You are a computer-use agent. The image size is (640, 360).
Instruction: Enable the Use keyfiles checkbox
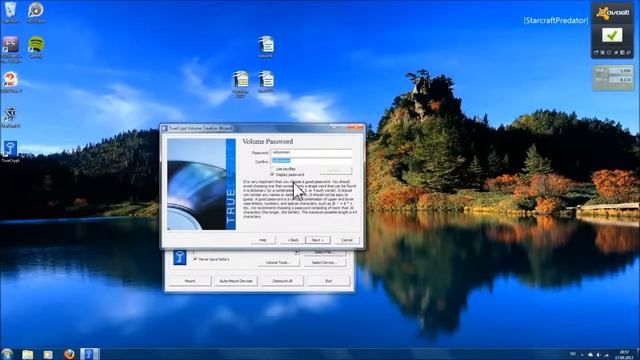pos(273,169)
